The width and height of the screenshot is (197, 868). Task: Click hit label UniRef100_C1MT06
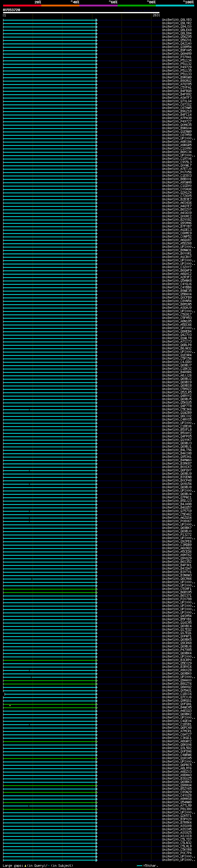pos(177,159)
